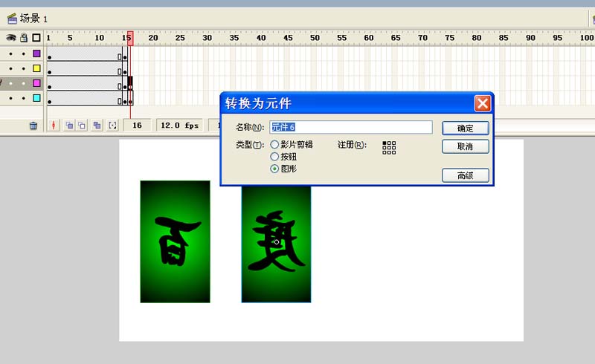Click the 12.0 fps frame rate display
The image size is (595, 364).
[180, 125]
